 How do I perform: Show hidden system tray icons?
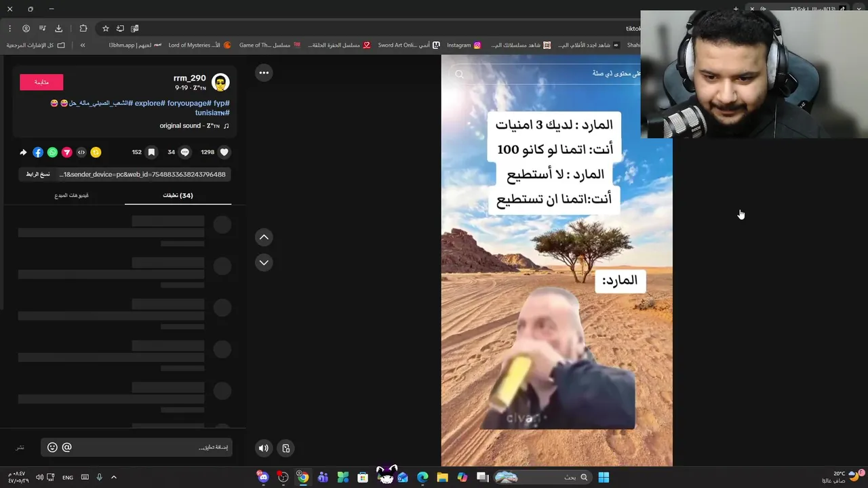pos(114,477)
